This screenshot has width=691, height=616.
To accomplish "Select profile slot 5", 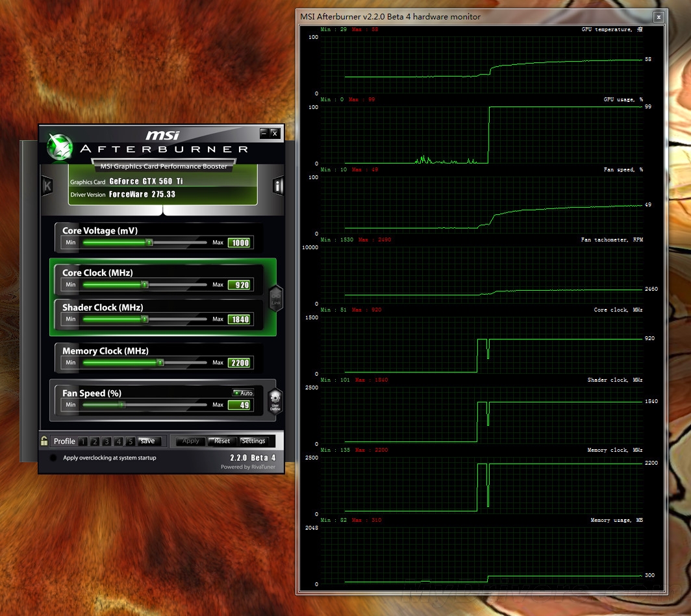I will pyautogui.click(x=131, y=441).
